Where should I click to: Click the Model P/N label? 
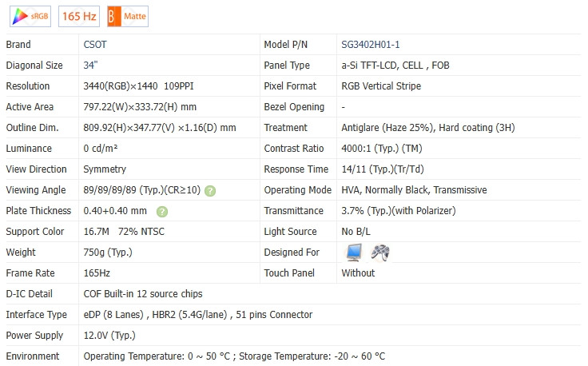[286, 45]
